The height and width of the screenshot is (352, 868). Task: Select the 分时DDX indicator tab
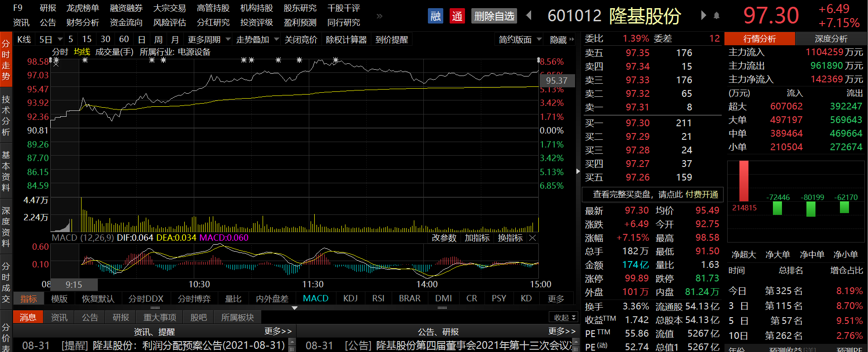point(146,299)
